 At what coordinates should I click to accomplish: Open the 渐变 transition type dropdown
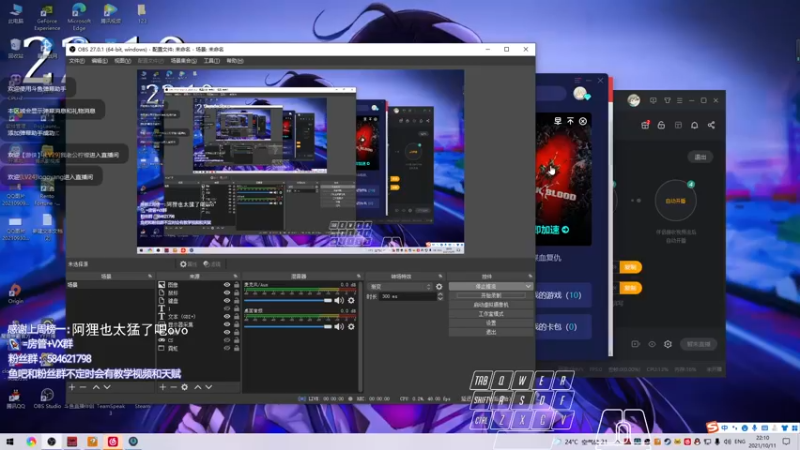point(401,287)
